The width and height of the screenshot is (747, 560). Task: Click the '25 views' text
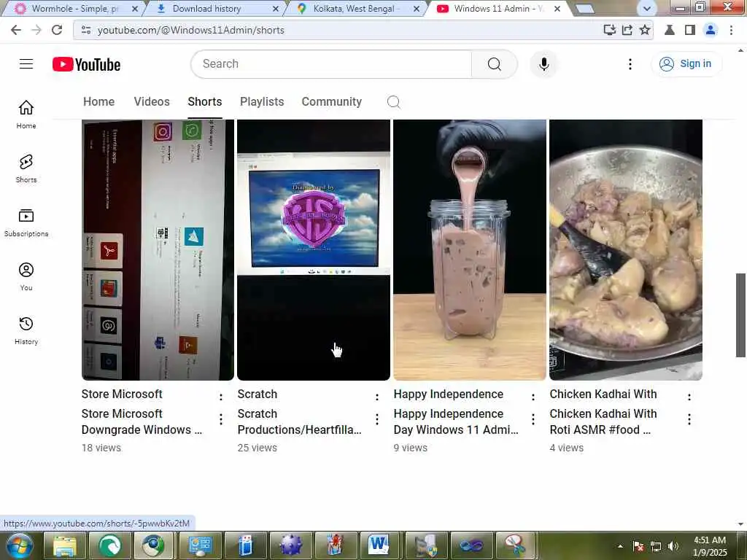click(x=258, y=448)
